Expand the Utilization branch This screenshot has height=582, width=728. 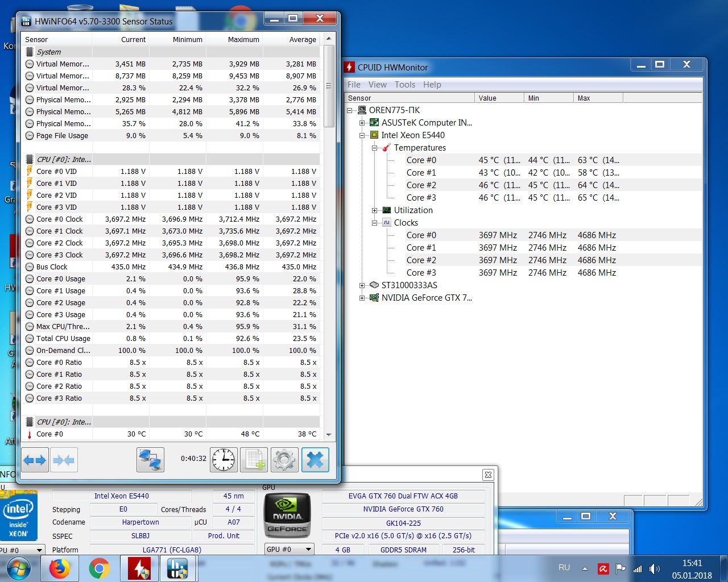pyautogui.click(x=375, y=210)
